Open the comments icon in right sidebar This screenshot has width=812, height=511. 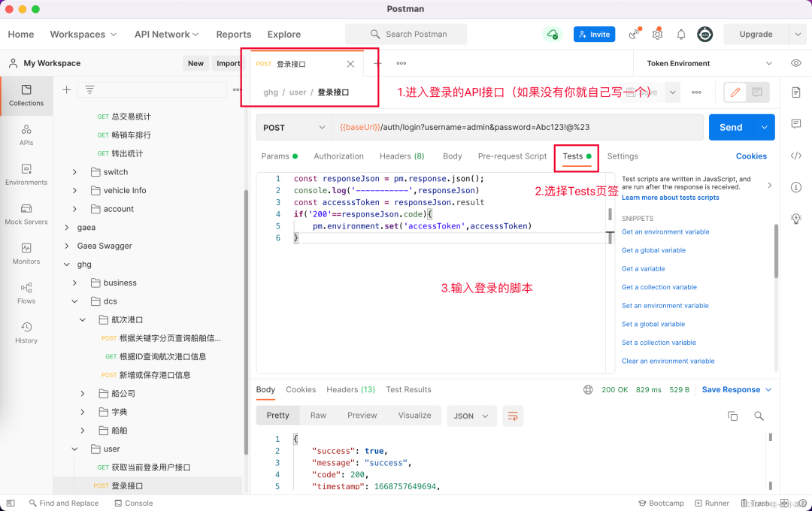click(x=796, y=124)
